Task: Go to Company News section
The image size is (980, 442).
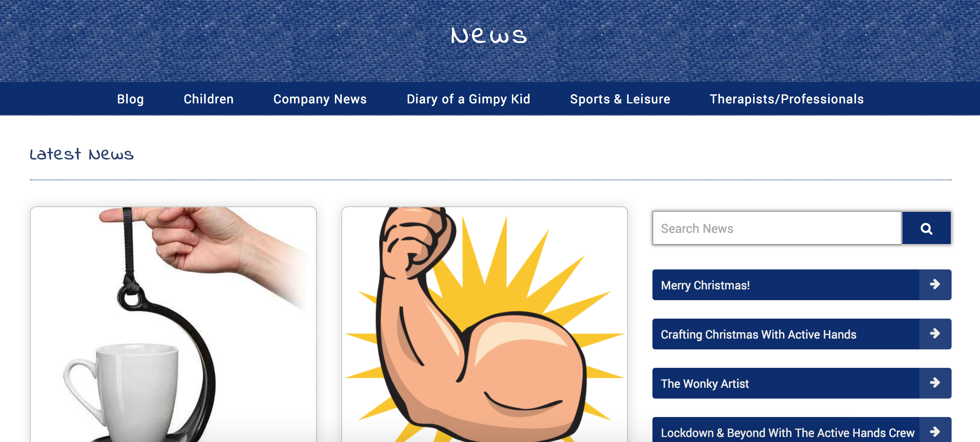Action: click(320, 99)
